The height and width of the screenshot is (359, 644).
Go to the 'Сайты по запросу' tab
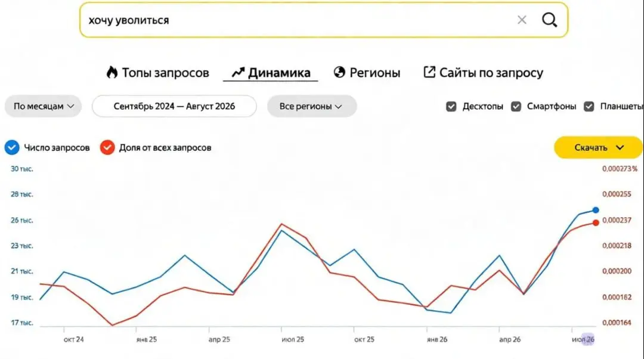(x=483, y=73)
